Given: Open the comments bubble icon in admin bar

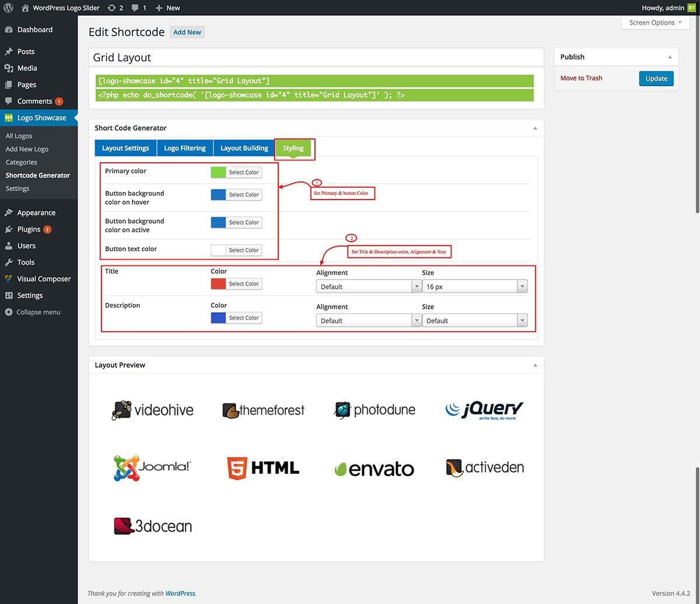Looking at the screenshot, I should [135, 8].
